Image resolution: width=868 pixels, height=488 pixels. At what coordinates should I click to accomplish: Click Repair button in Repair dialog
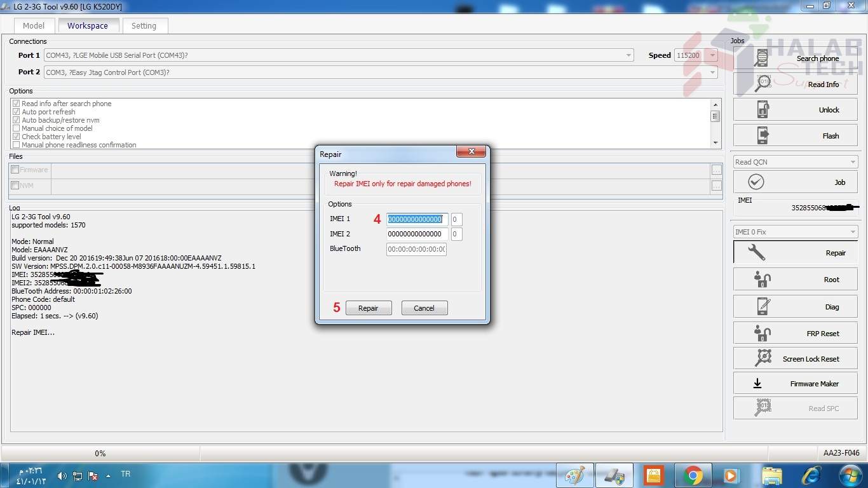tap(369, 308)
